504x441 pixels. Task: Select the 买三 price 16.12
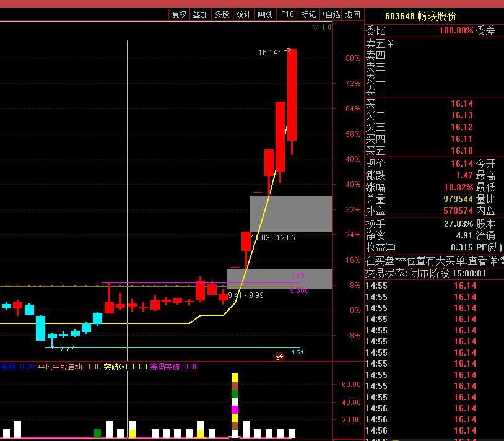point(462,128)
